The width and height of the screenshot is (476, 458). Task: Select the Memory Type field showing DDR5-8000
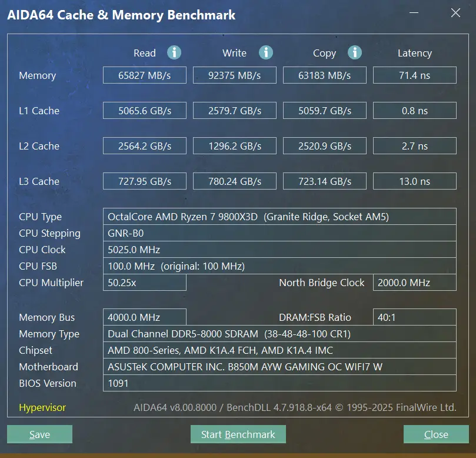pyautogui.click(x=279, y=334)
